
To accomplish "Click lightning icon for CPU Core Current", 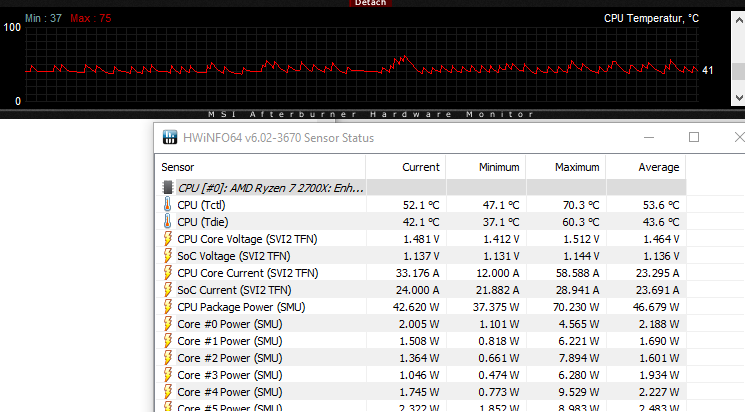I will pyautogui.click(x=167, y=273).
